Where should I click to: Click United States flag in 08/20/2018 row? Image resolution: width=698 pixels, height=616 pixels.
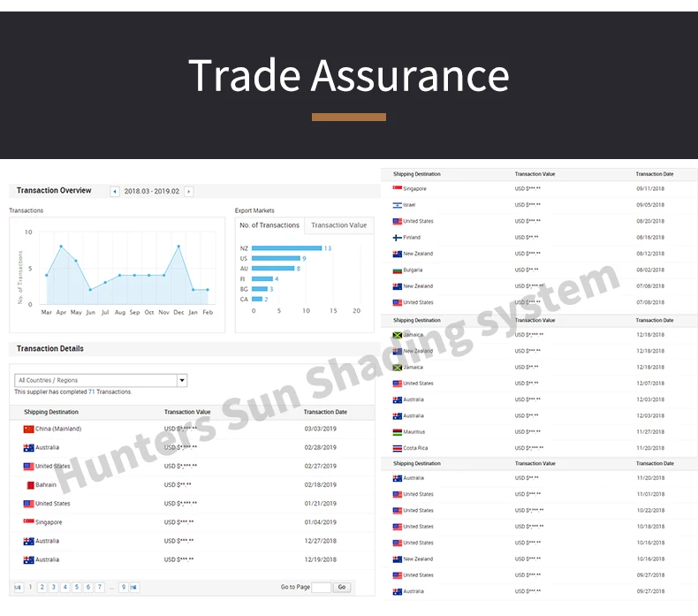[x=397, y=221]
